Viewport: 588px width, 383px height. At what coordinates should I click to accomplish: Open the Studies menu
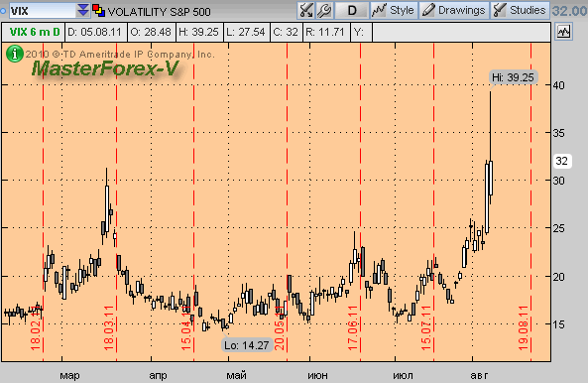tap(520, 10)
